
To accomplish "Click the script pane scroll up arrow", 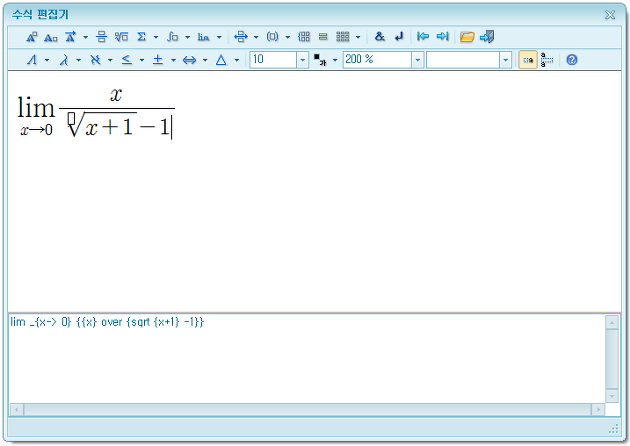I will (x=612, y=323).
